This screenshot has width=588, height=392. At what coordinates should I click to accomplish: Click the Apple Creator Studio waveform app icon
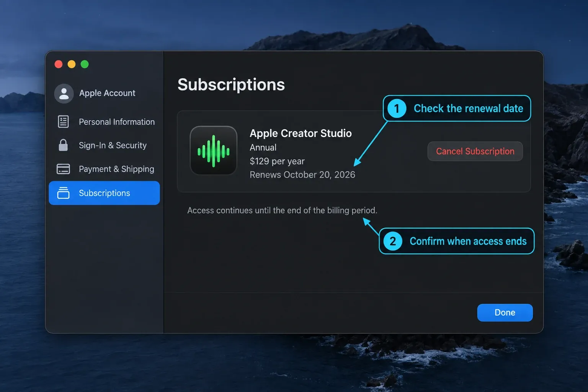pyautogui.click(x=214, y=151)
